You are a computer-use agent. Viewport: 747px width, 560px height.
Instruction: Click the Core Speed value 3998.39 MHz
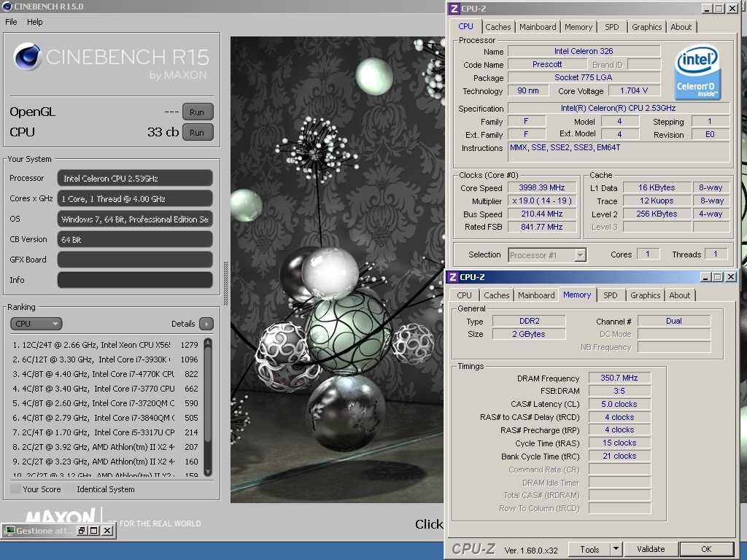pos(542,187)
